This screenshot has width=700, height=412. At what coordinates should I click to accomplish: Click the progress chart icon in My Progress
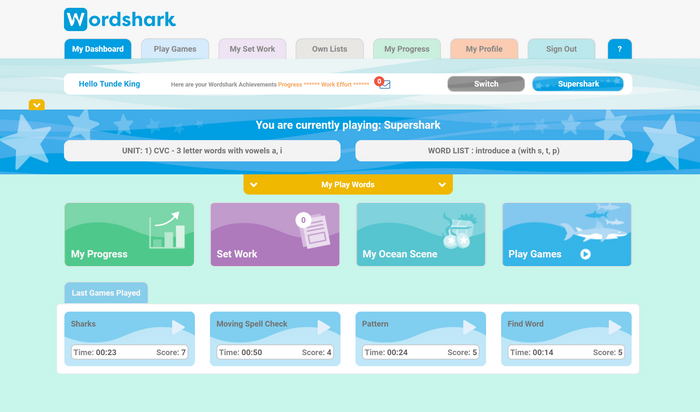[x=167, y=230]
